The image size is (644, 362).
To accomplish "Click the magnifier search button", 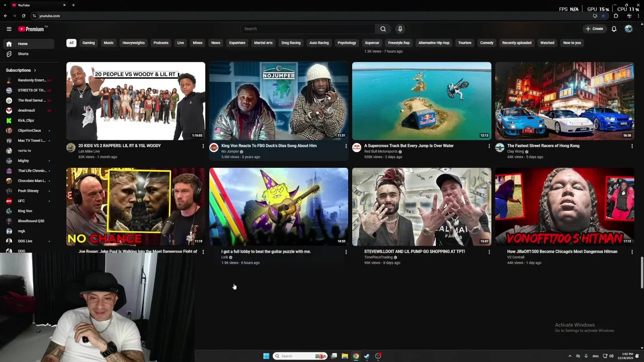I will point(383,29).
